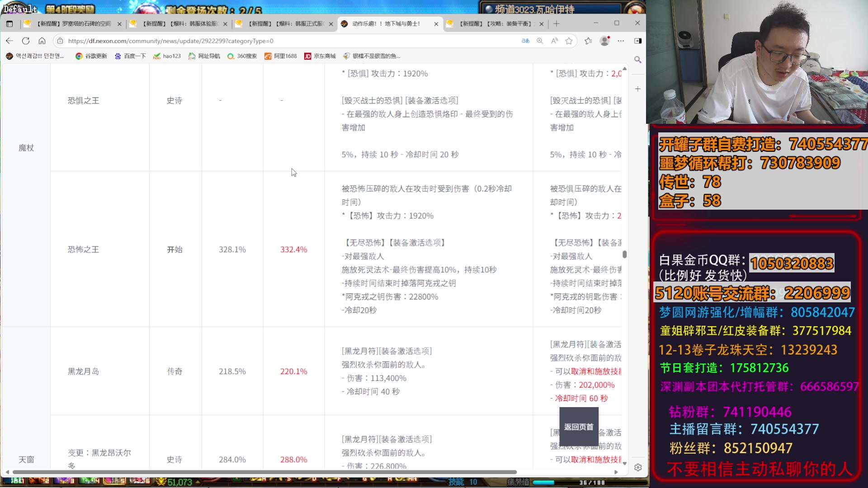Click the horizontal scroll right arrow
868x488 pixels.
point(616,472)
